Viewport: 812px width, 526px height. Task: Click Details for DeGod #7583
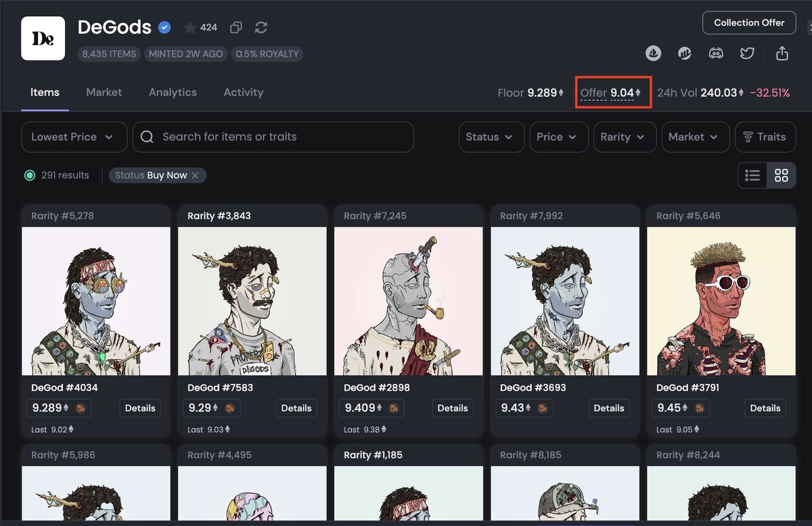tap(296, 408)
